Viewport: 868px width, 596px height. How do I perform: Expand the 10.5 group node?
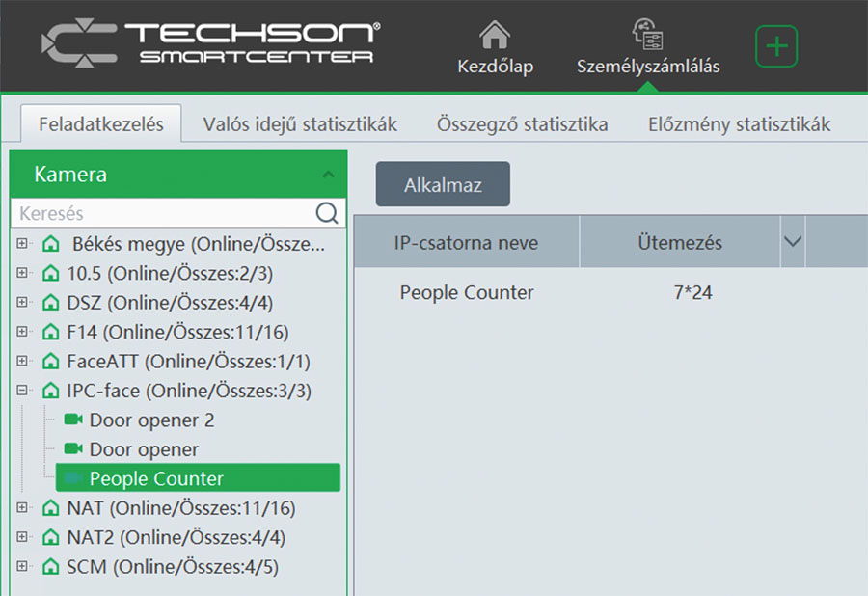[22, 272]
